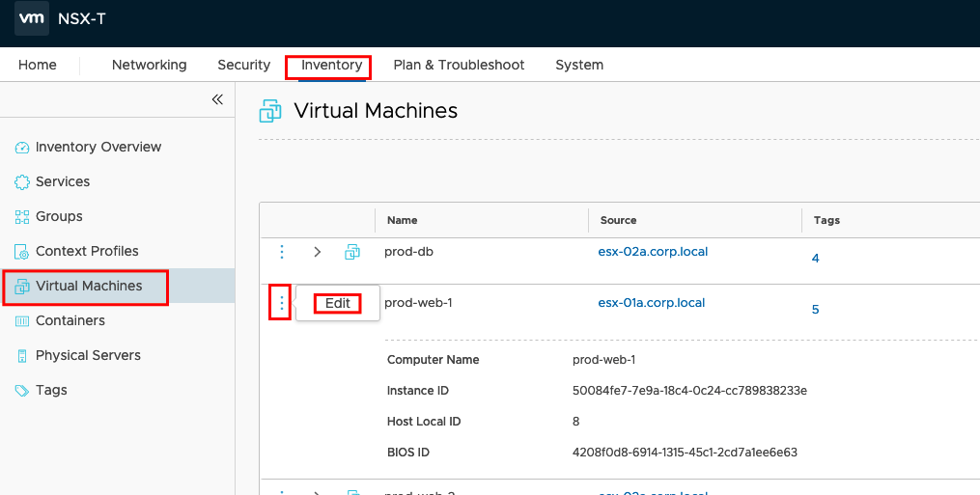Navigate to Groups in sidebar

point(59,217)
